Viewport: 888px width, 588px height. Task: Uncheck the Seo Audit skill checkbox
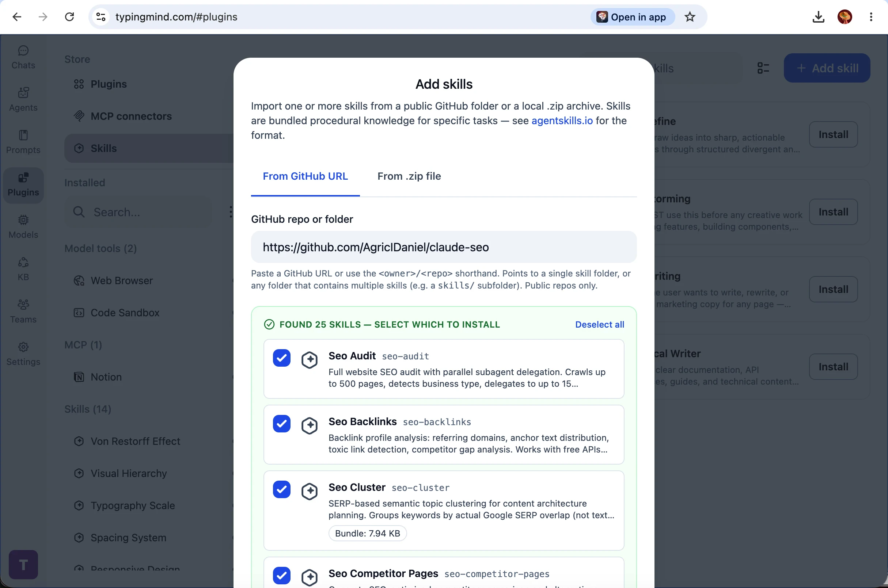tap(282, 358)
